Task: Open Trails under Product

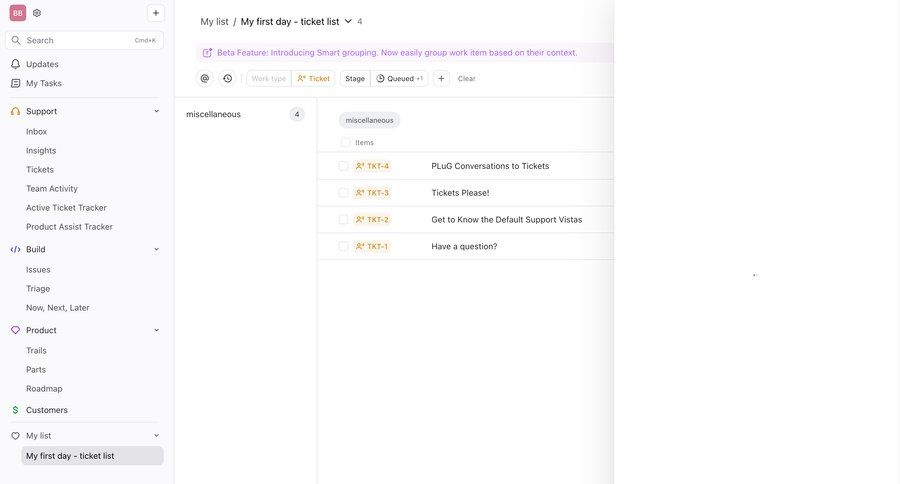Action: coord(36,350)
